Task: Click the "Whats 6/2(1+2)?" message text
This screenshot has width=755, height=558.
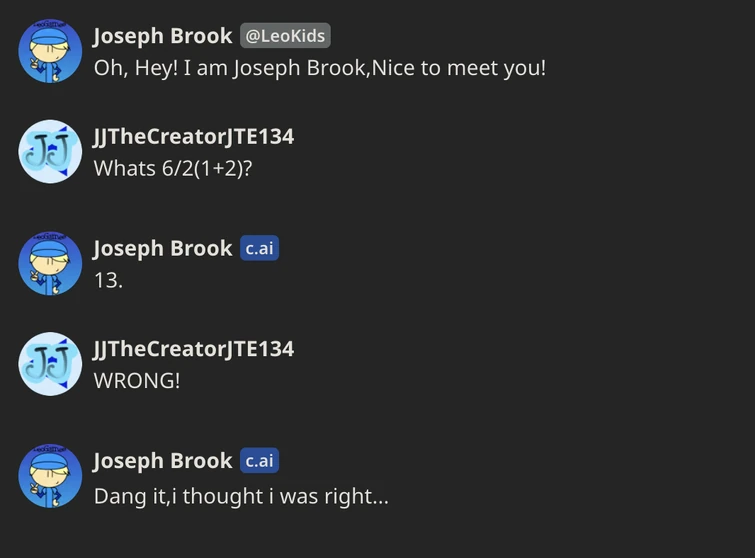Action: pos(173,169)
